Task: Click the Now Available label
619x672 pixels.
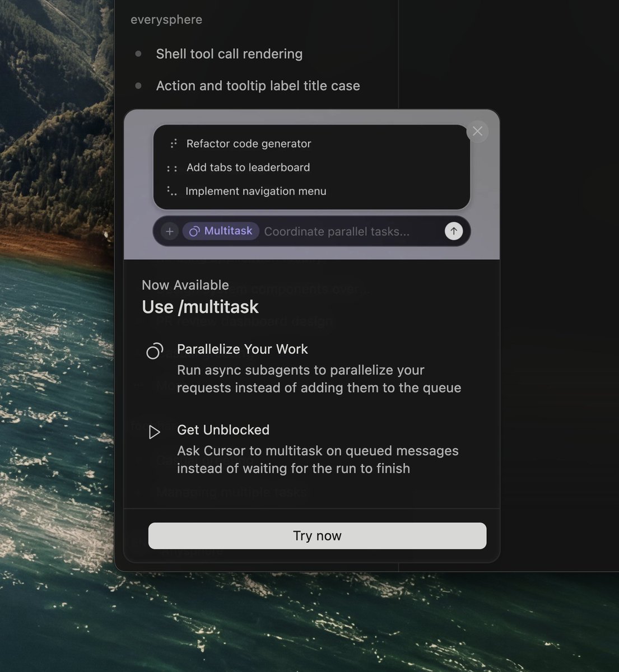Action: click(185, 285)
